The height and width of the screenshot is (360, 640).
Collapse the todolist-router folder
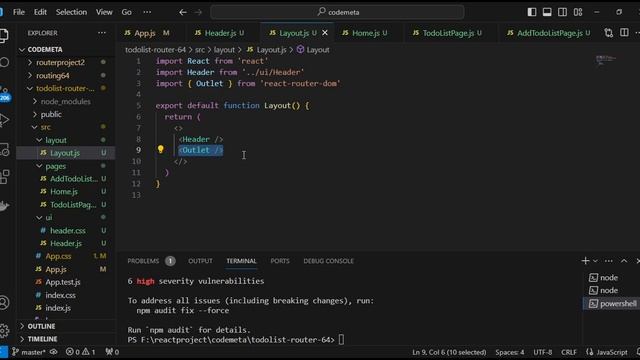[x=65, y=89]
